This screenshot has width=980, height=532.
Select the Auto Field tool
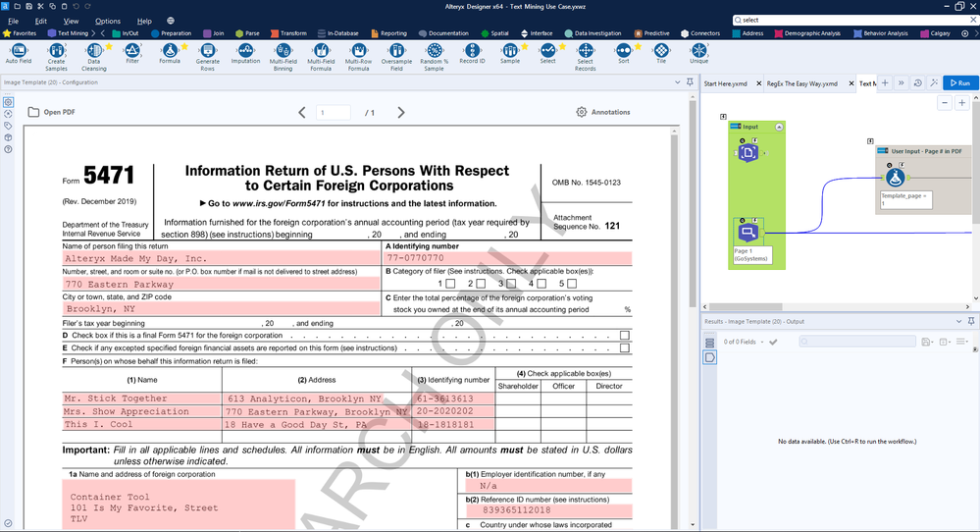pos(18,54)
